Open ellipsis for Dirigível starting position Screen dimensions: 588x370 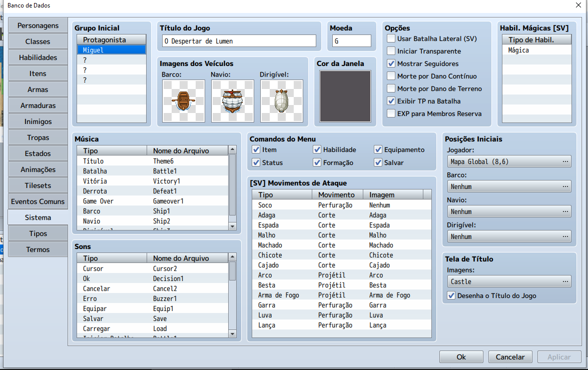click(x=565, y=236)
